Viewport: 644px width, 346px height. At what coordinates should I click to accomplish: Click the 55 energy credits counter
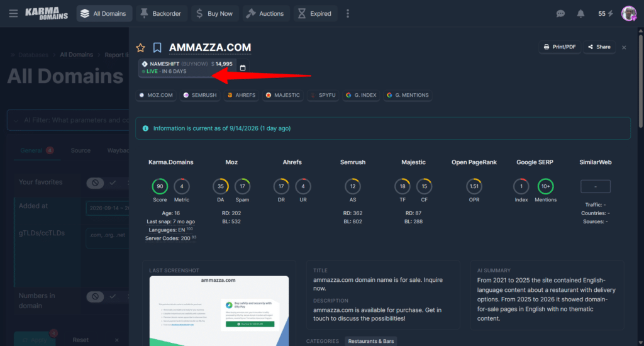click(x=606, y=14)
